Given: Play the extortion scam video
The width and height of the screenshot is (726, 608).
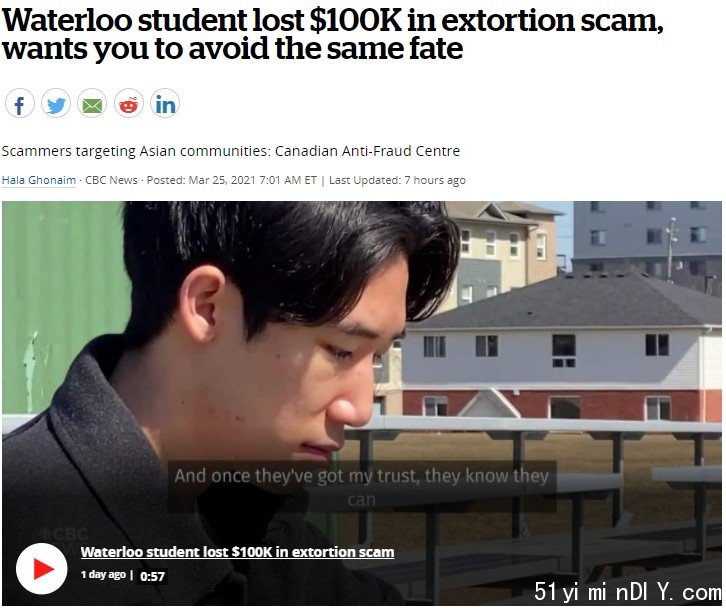Looking at the screenshot, I should [42, 568].
